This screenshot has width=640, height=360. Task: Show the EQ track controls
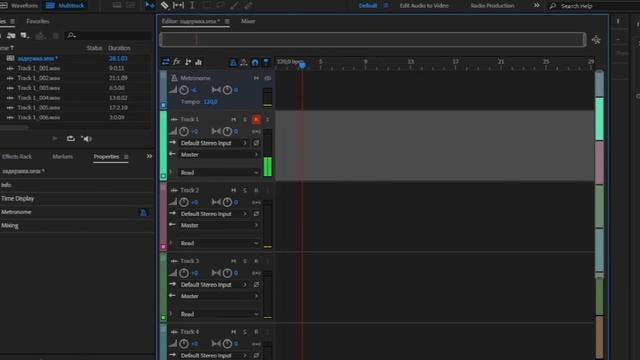pos(198,62)
